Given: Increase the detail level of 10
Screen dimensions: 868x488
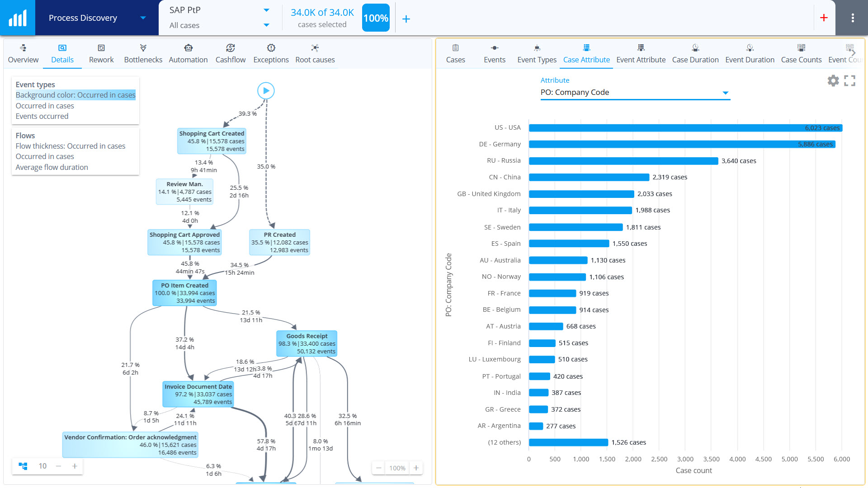Looking at the screenshot, I should [75, 466].
